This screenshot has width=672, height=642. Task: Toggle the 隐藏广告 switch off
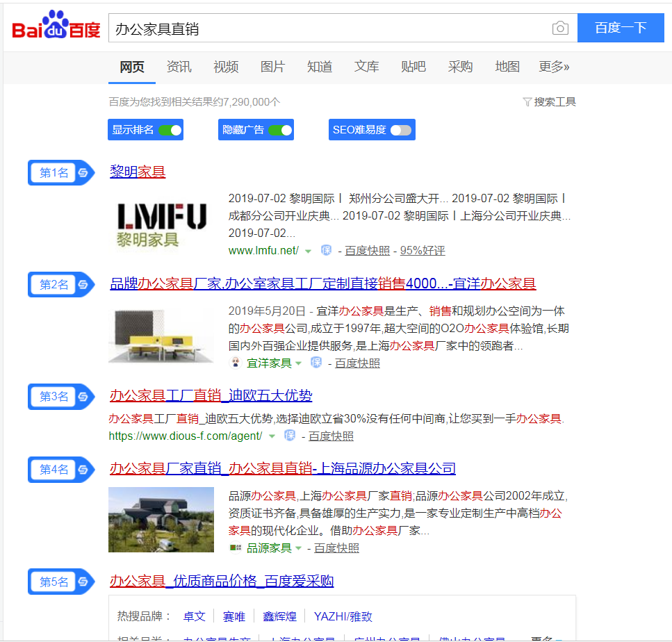pos(281,130)
